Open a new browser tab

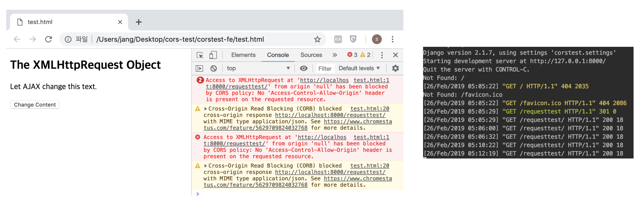(139, 22)
